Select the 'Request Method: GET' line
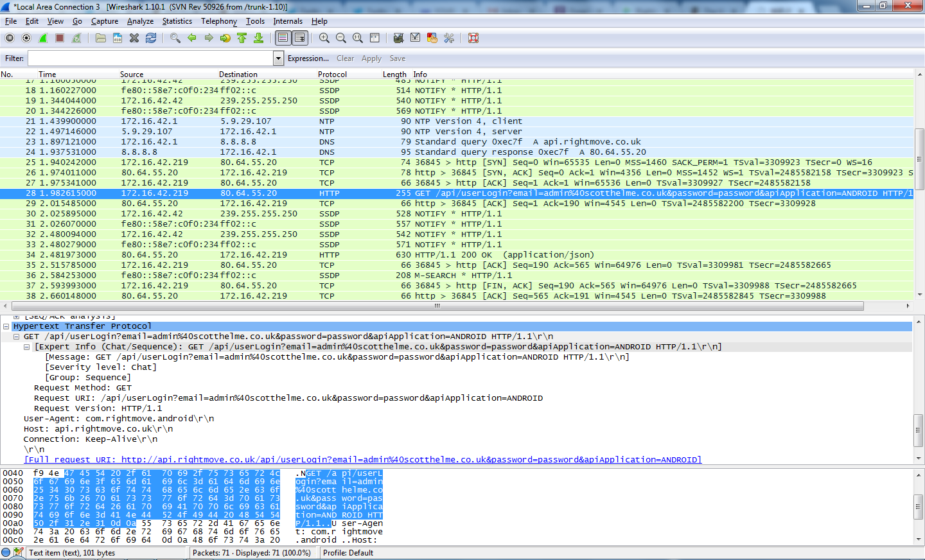 click(x=83, y=388)
